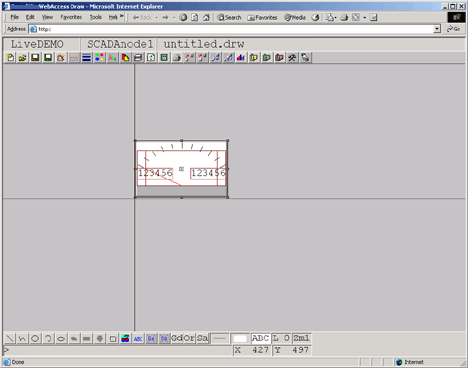Image resolution: width=468 pixels, height=368 pixels.
Task: Open the new drawing file icon
Action: pyautogui.click(x=10, y=58)
